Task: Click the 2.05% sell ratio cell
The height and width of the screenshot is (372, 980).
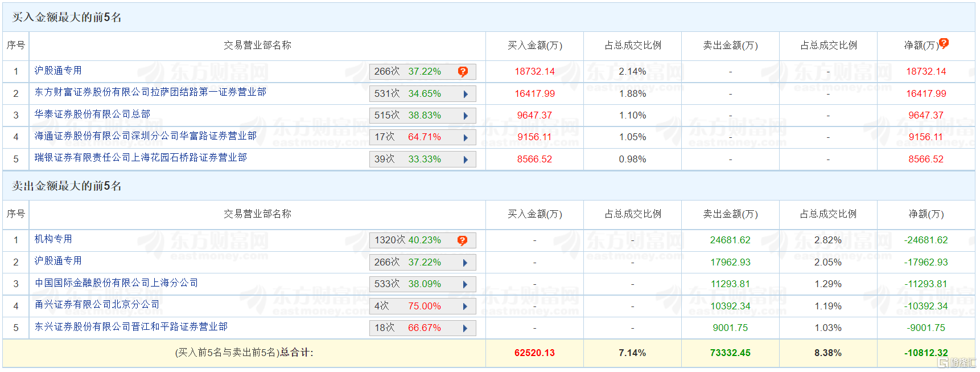Action: [828, 262]
